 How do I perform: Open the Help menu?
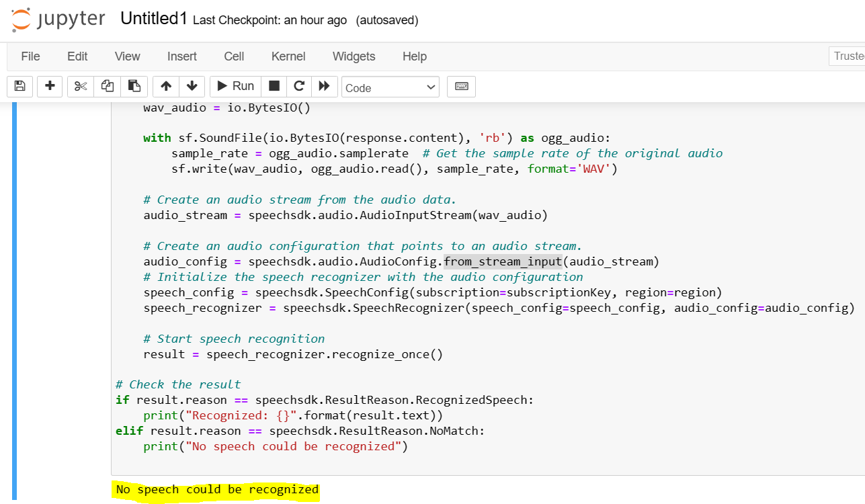[415, 56]
